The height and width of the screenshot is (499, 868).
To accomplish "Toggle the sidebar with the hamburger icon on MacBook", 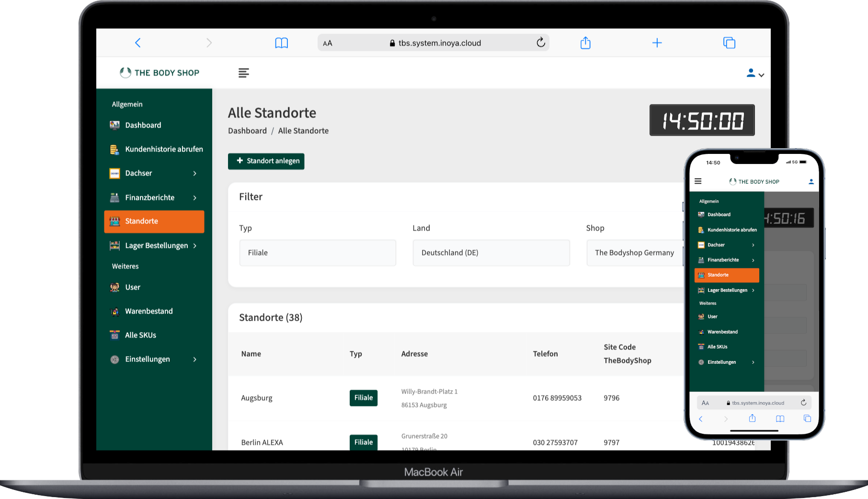I will [244, 73].
